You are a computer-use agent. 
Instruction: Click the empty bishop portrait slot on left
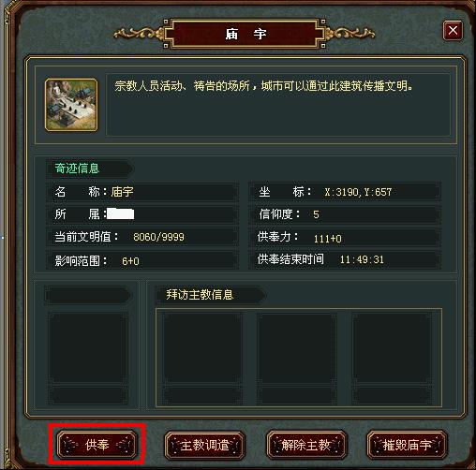(88, 358)
